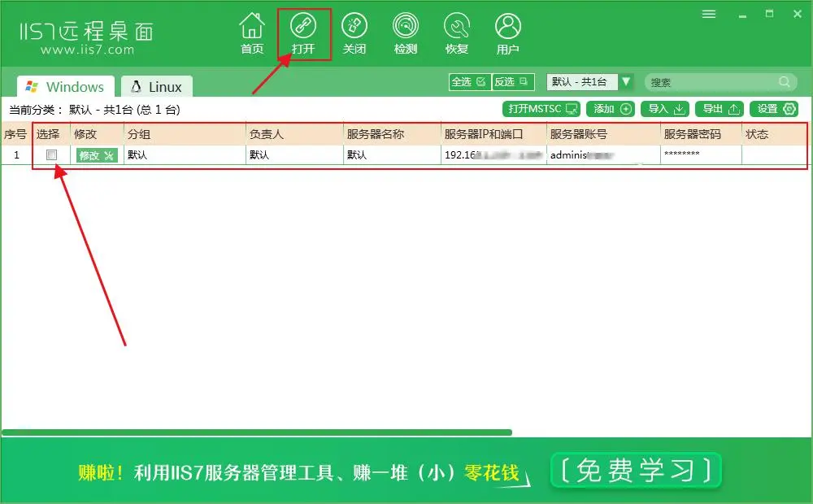This screenshot has height=504, width=813.
Task: Click the 修改 edit button in row 1
Action: (x=97, y=155)
